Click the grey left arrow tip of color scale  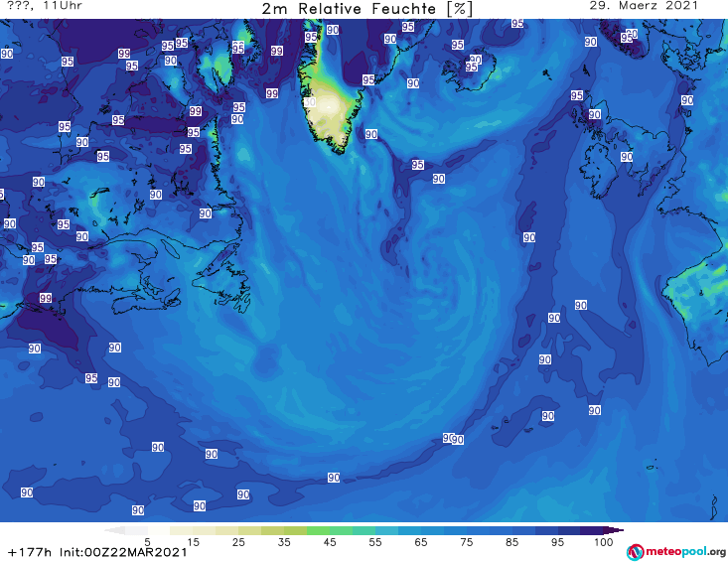(114, 530)
